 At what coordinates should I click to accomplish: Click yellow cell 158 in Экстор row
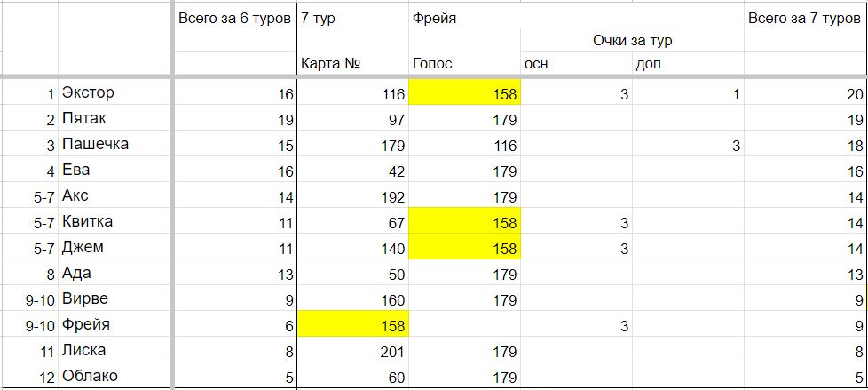(x=464, y=92)
